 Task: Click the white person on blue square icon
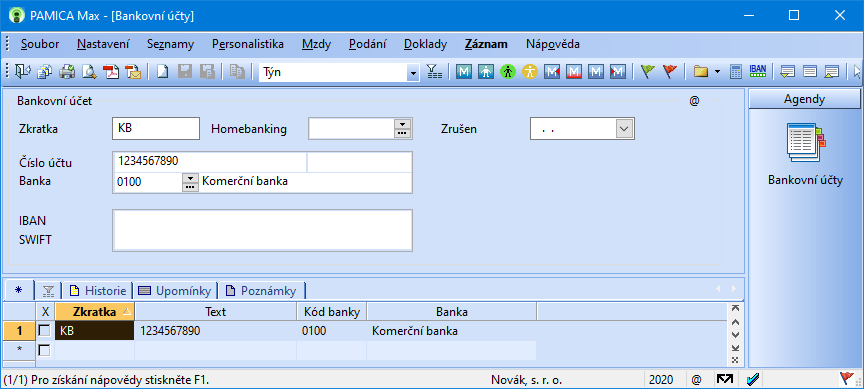pos(485,72)
